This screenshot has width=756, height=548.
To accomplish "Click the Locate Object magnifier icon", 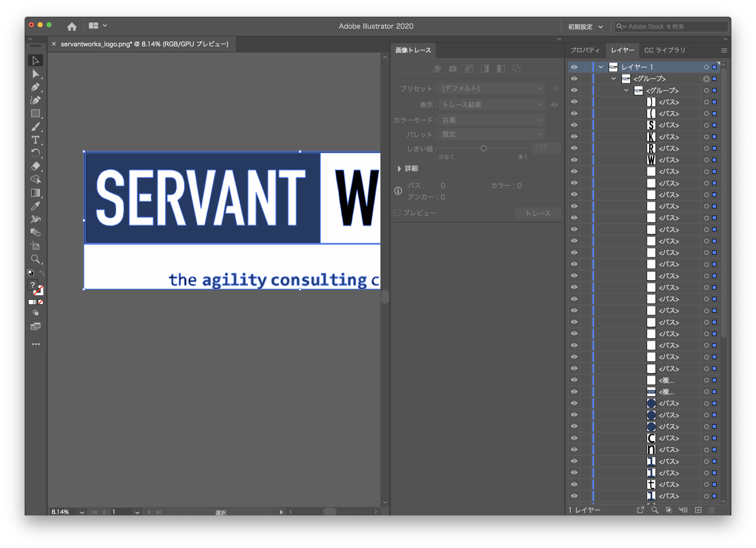I will [655, 510].
